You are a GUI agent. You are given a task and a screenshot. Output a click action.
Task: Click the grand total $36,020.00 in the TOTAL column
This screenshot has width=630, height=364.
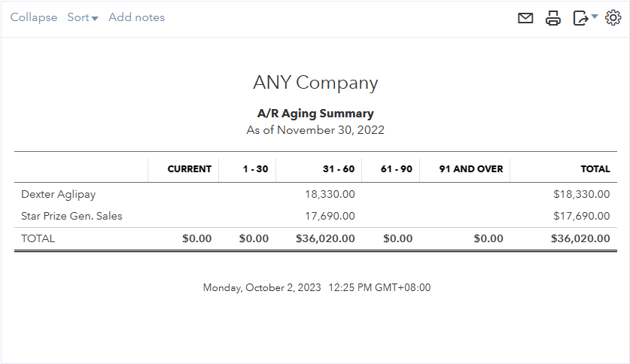[580, 238]
